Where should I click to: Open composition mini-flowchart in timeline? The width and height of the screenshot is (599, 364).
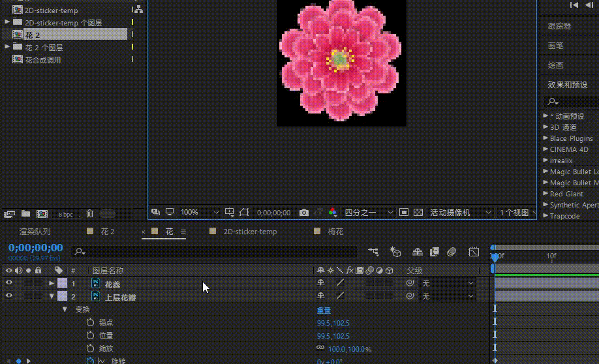click(x=373, y=252)
